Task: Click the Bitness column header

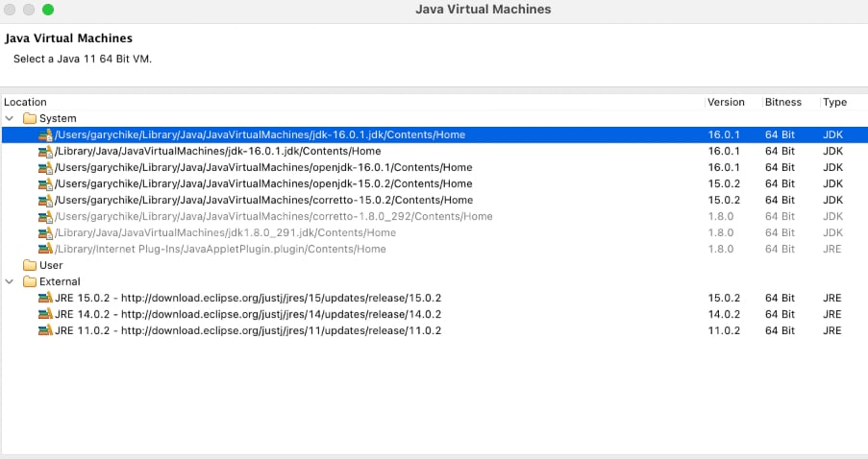Action: click(782, 102)
